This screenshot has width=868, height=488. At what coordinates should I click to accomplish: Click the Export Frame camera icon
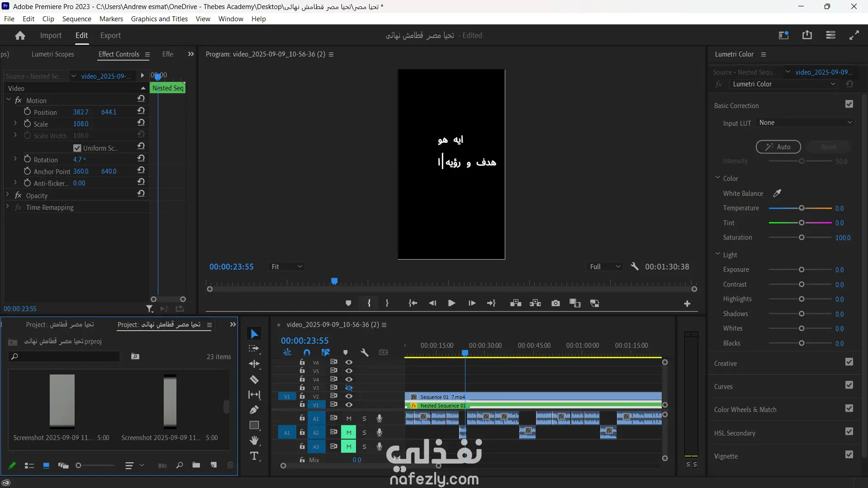tap(555, 303)
